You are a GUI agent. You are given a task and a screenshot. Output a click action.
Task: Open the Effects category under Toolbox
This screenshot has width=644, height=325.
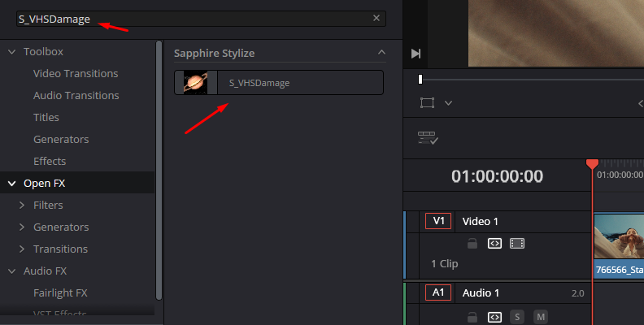click(x=50, y=161)
